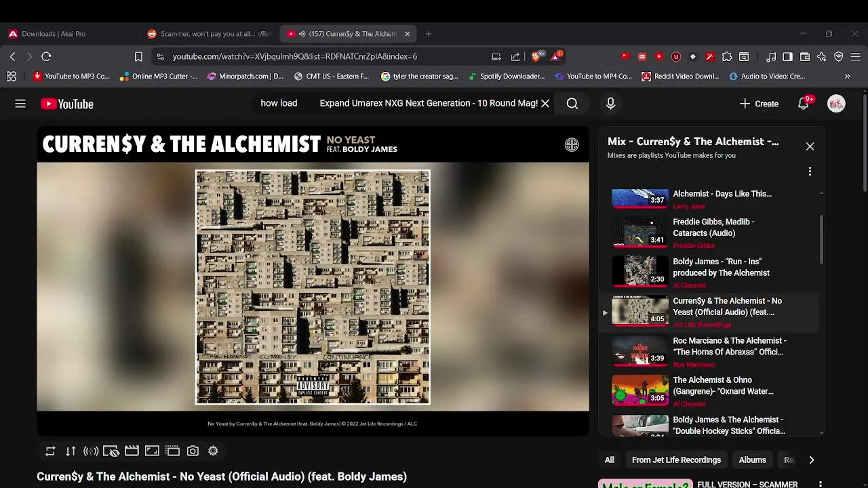Open Online MP3 Cutter bookmark
This screenshot has width=868, height=488.
click(x=159, y=77)
